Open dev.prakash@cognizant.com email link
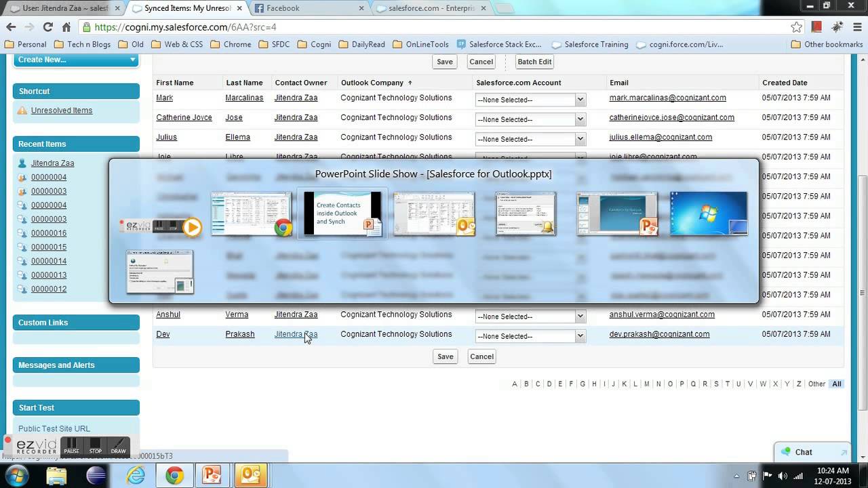 [660, 334]
